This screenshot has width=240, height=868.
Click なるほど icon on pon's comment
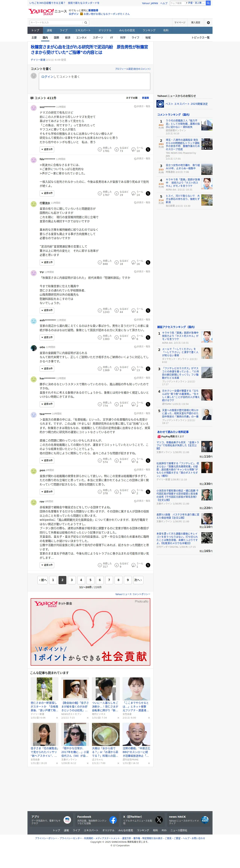click(116, 492)
